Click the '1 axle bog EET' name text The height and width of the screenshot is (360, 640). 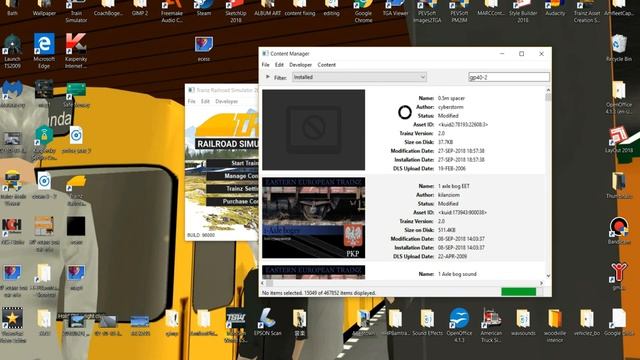(x=454, y=186)
